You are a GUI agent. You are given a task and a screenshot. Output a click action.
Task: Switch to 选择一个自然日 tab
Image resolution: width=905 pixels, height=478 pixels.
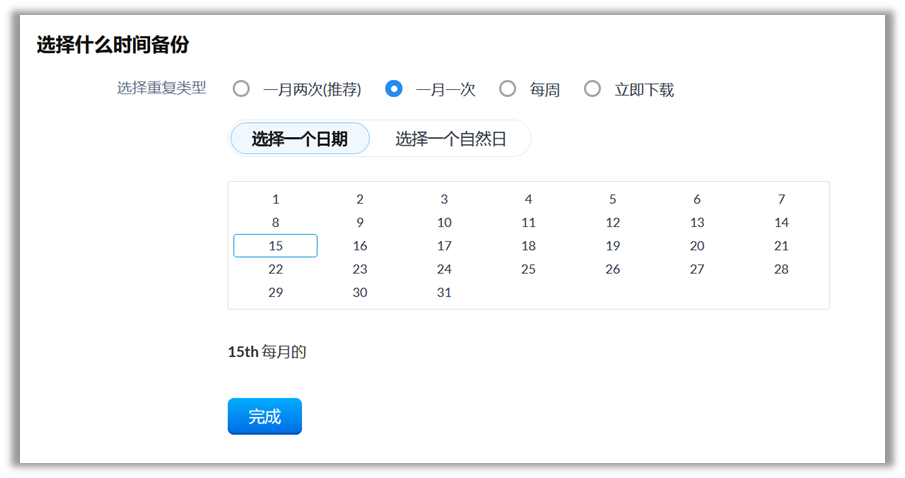point(450,139)
